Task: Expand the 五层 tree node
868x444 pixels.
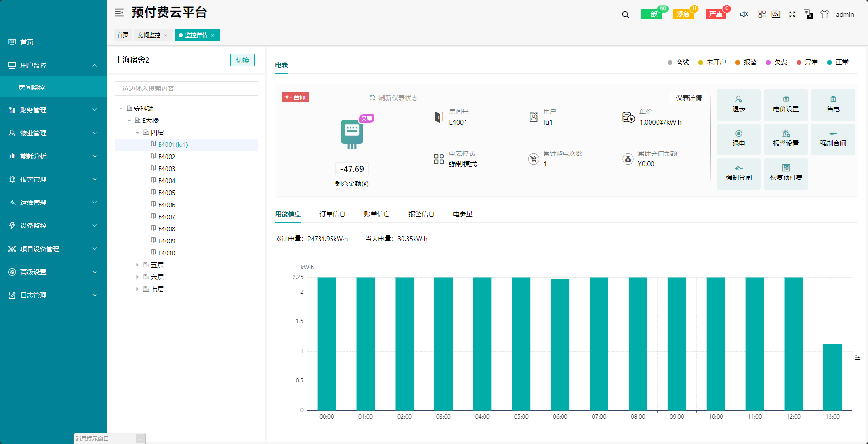Action: point(137,265)
